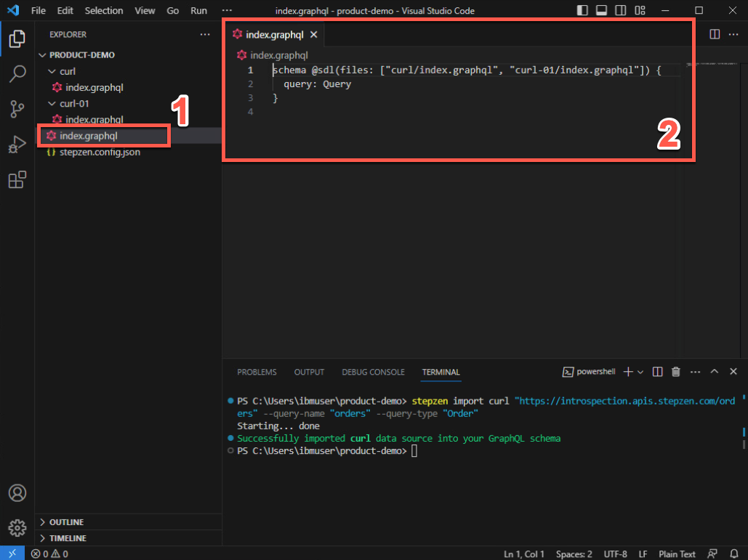Split the terminal panel

pyautogui.click(x=657, y=372)
